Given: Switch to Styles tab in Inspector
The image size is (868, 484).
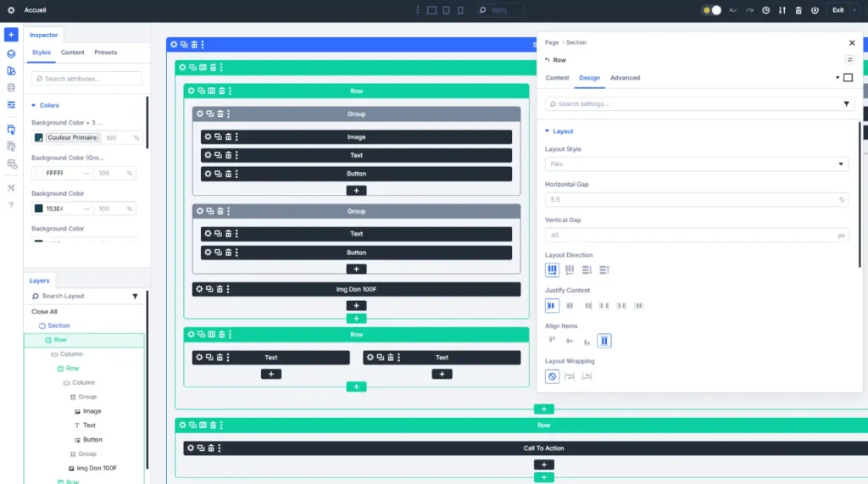Looking at the screenshot, I should (x=41, y=53).
